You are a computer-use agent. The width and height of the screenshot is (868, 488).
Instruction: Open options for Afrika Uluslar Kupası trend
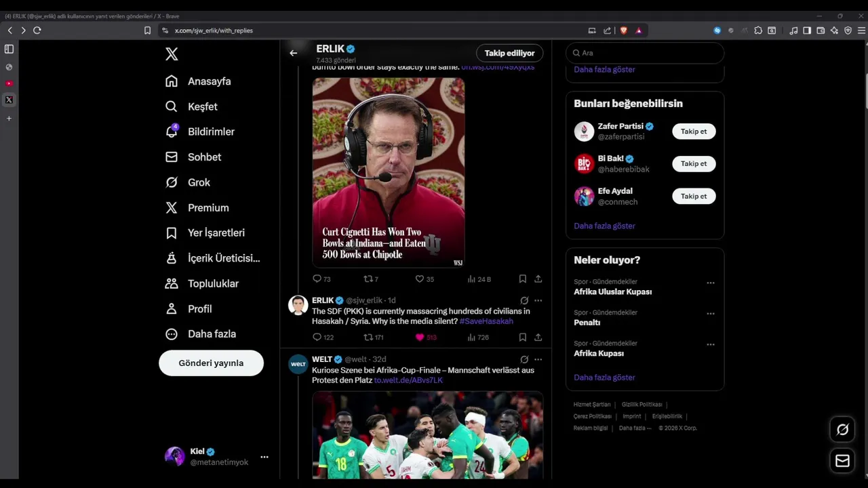point(711,283)
